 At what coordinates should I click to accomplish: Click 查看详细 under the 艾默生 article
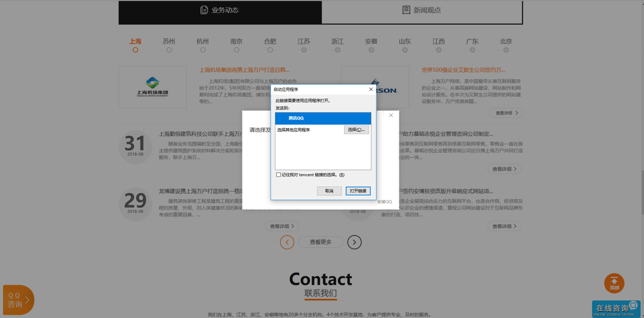pos(507,113)
